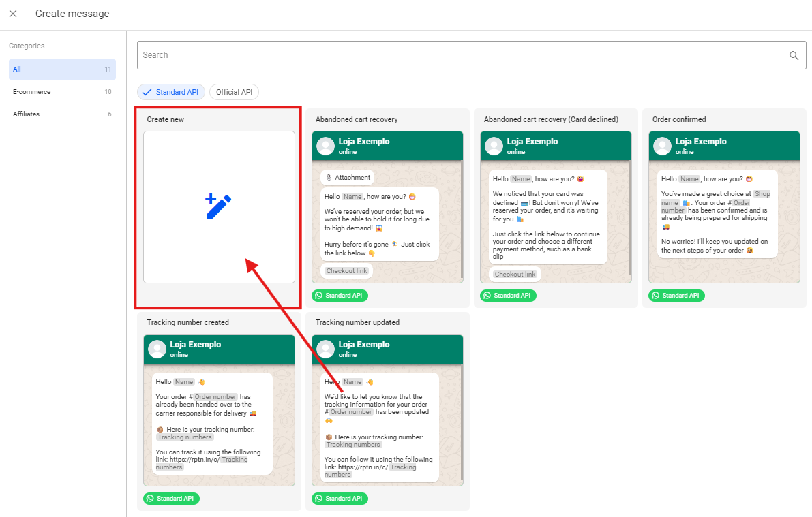This screenshot has height=517, width=812.
Task: Open the Affiliates category
Action: (x=62, y=114)
